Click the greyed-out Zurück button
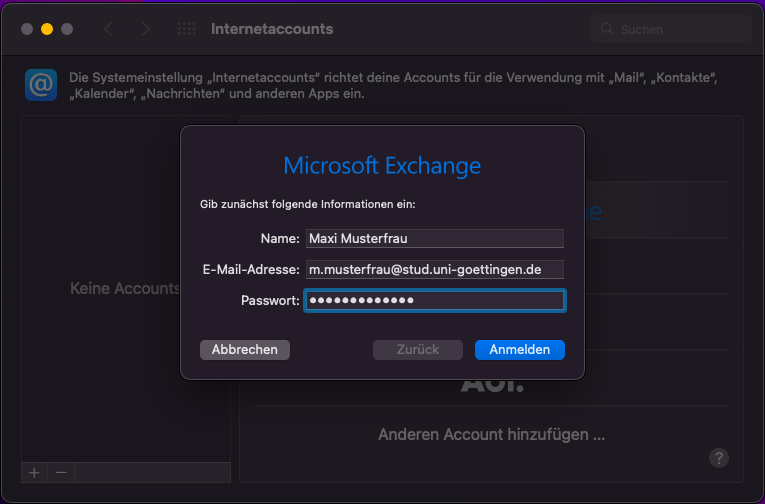 (x=418, y=350)
